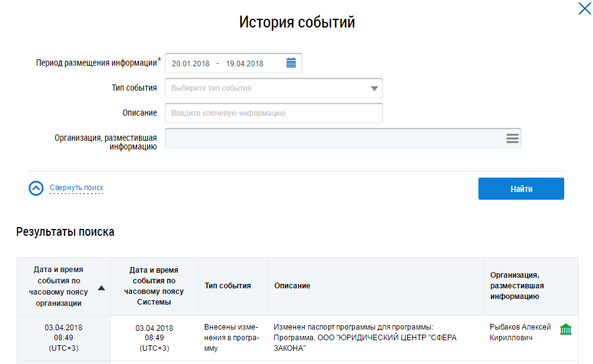Click the Свернуть поиск link
Viewport: 593px width, 364px height.
76,188
